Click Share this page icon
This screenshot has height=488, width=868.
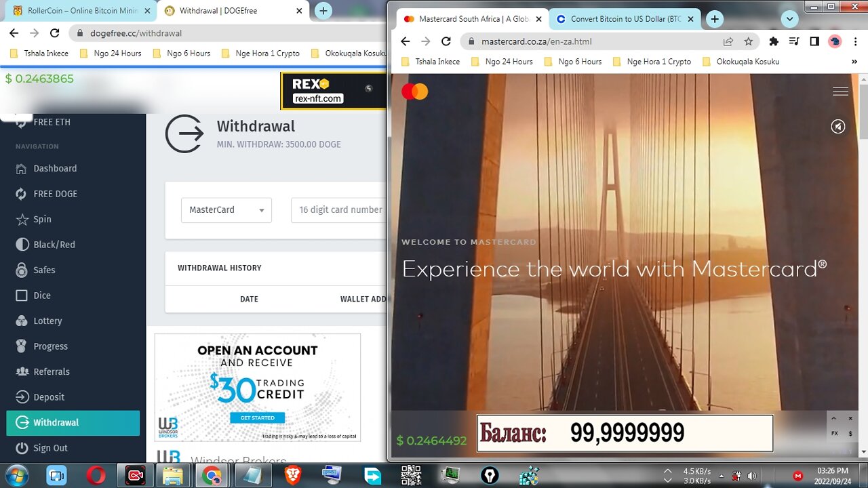[728, 41]
